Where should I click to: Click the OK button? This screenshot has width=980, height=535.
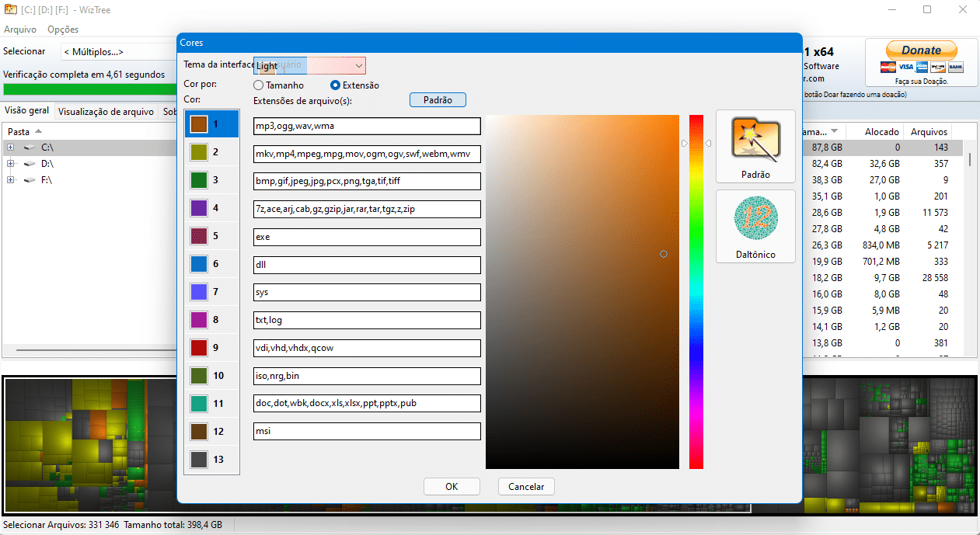coord(452,487)
